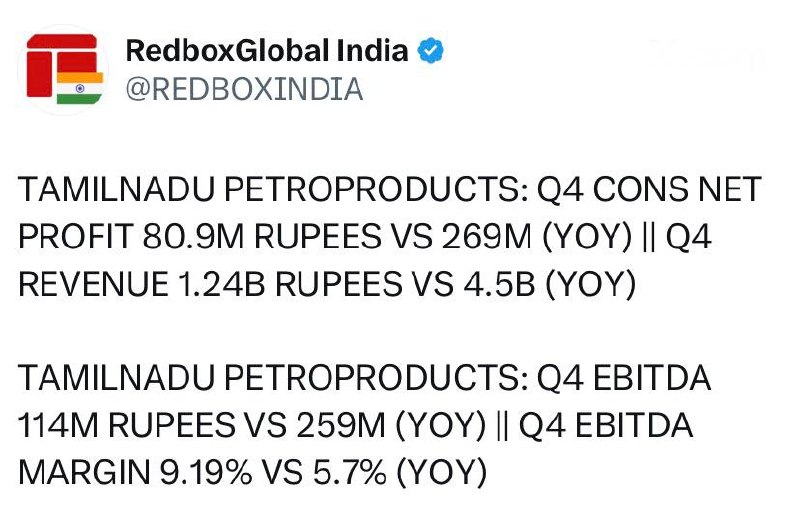This screenshot has height=522, width=800.
Task: Click the blue verified badge
Action: point(431,51)
